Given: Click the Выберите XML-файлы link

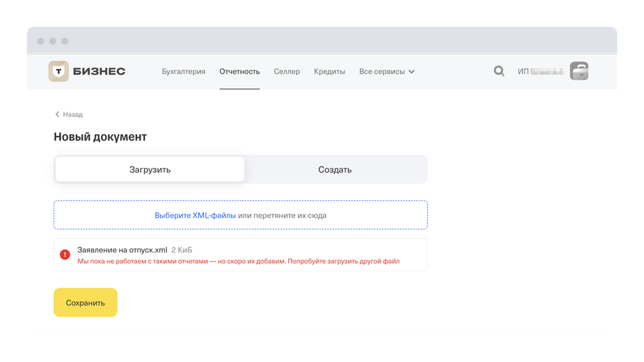Looking at the screenshot, I should click(x=195, y=216).
